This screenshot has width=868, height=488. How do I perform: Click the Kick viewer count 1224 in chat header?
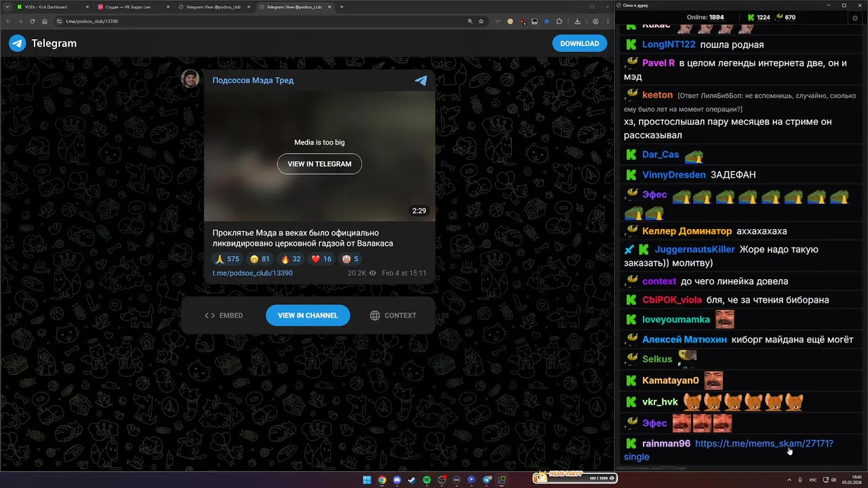click(758, 18)
